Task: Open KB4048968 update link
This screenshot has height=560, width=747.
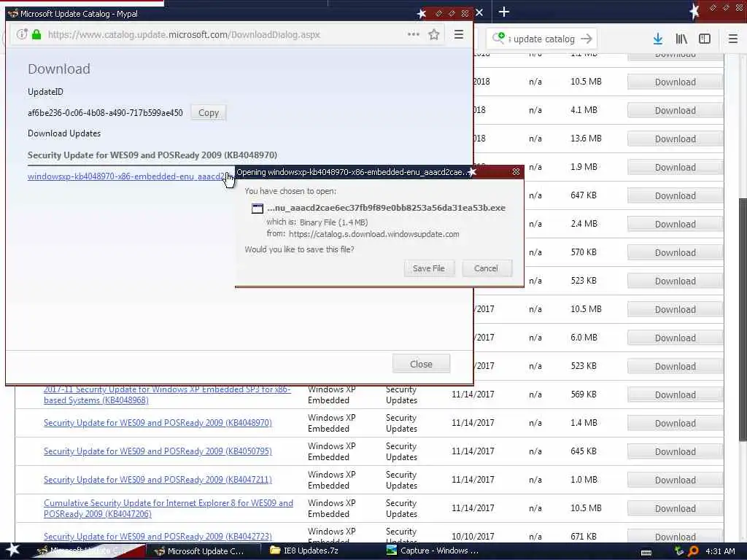Action: (x=167, y=394)
